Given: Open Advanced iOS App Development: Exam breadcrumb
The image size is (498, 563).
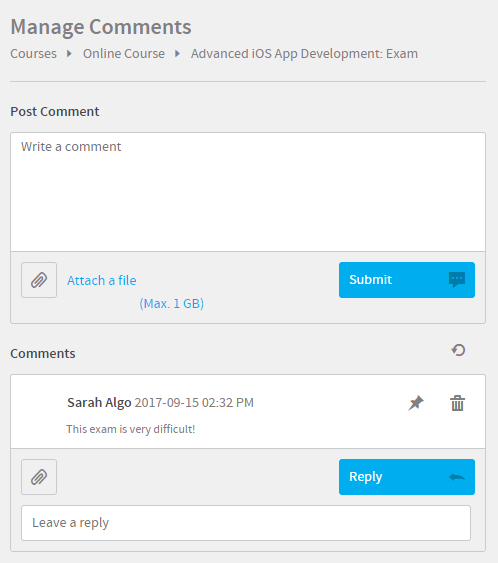Looking at the screenshot, I should 304,54.
